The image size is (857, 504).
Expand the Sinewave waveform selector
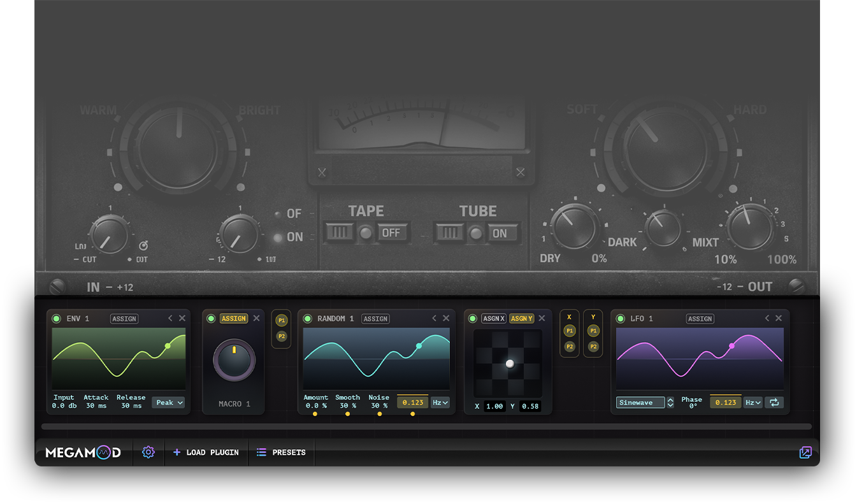pos(670,403)
